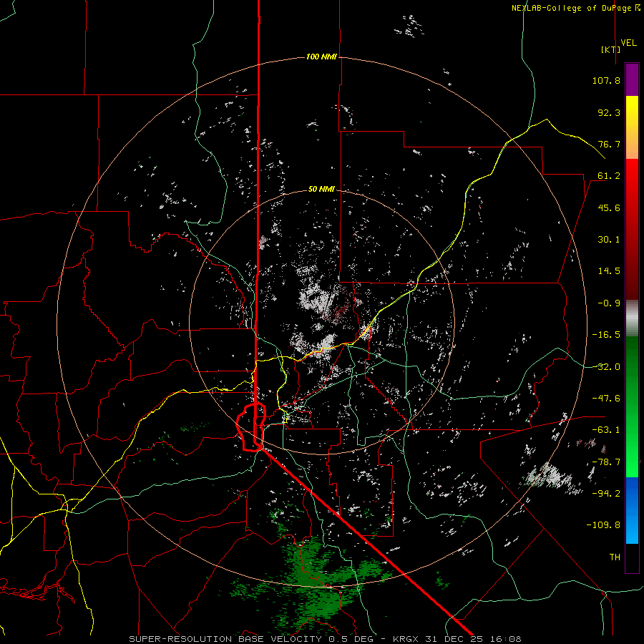This screenshot has height=644, width=644.
Task: Click the -16.5 velocity scale value
Action: pyautogui.click(x=606, y=335)
